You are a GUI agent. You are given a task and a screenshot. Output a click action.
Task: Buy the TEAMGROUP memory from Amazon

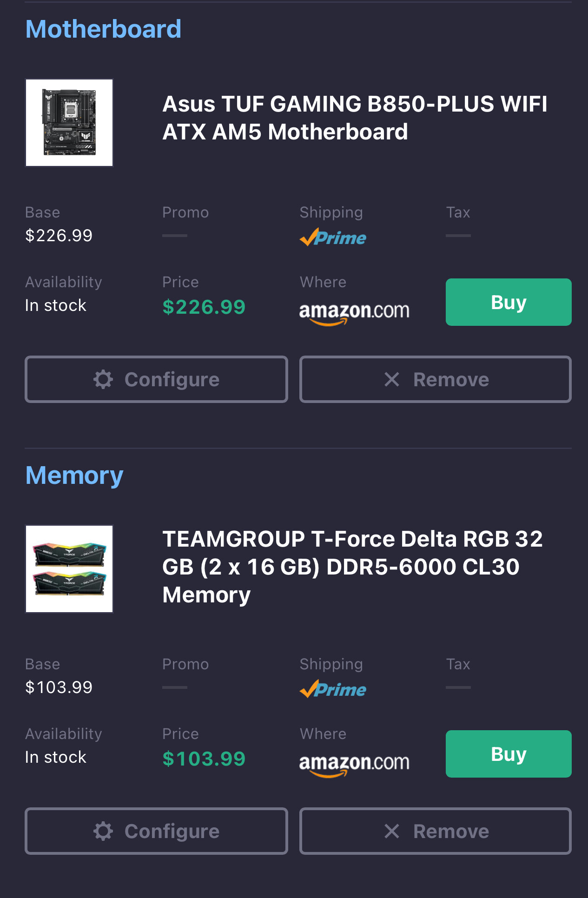509,754
